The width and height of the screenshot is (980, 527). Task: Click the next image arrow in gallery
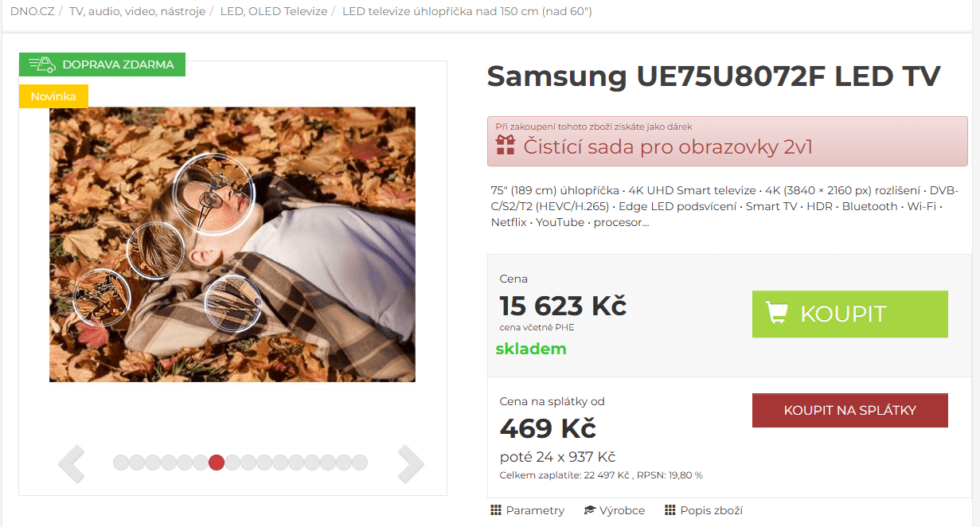pyautogui.click(x=411, y=463)
